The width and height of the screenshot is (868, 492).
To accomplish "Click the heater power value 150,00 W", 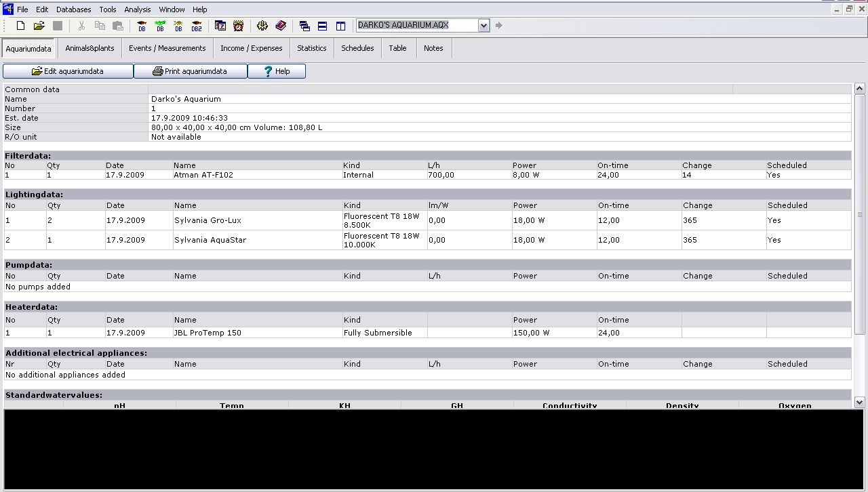I will tap(531, 333).
